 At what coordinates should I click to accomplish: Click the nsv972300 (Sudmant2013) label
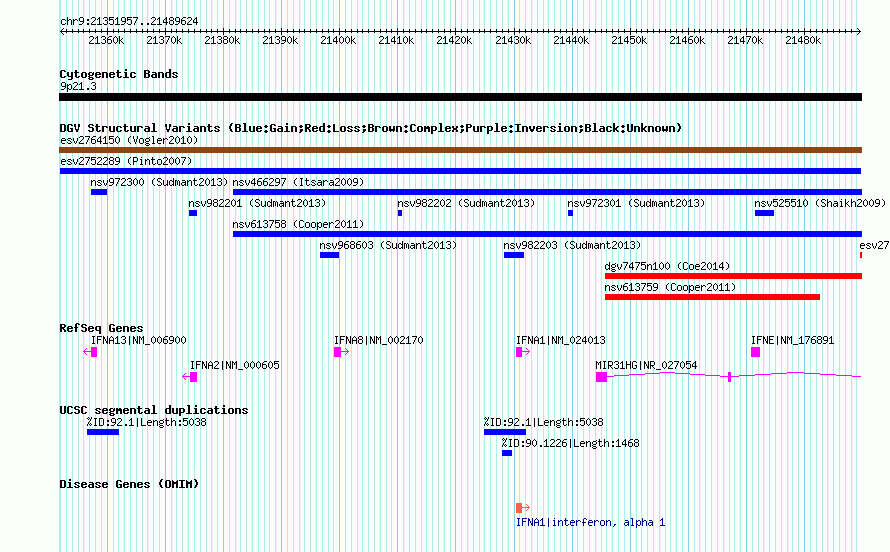(159, 182)
